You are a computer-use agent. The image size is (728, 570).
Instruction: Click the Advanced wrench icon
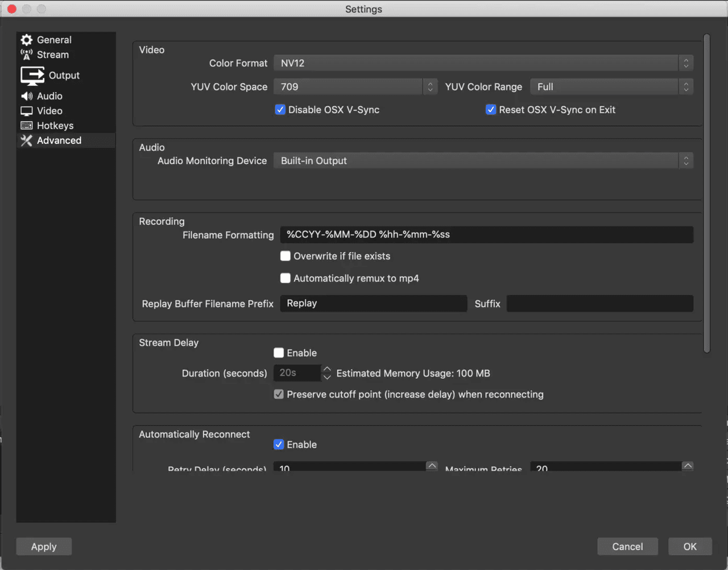[x=26, y=140]
